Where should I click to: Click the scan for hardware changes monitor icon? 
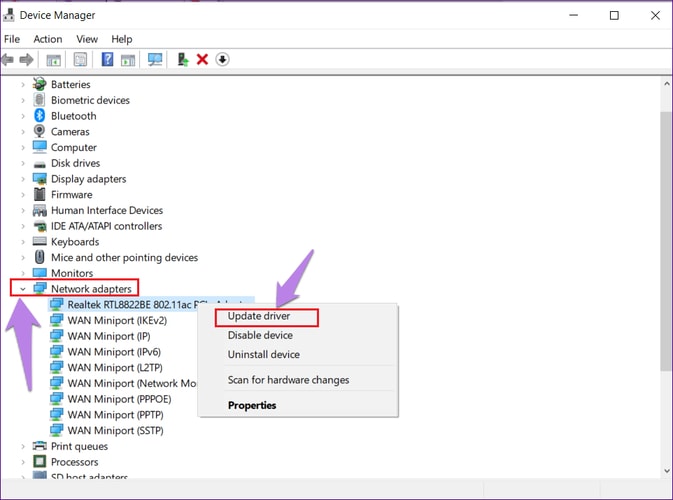pos(155,59)
